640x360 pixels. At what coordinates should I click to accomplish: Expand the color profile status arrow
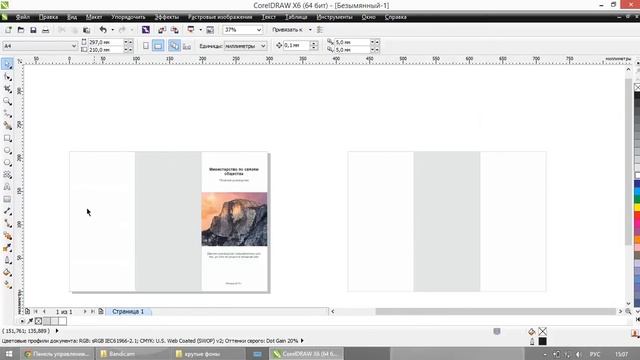[x=302, y=340]
